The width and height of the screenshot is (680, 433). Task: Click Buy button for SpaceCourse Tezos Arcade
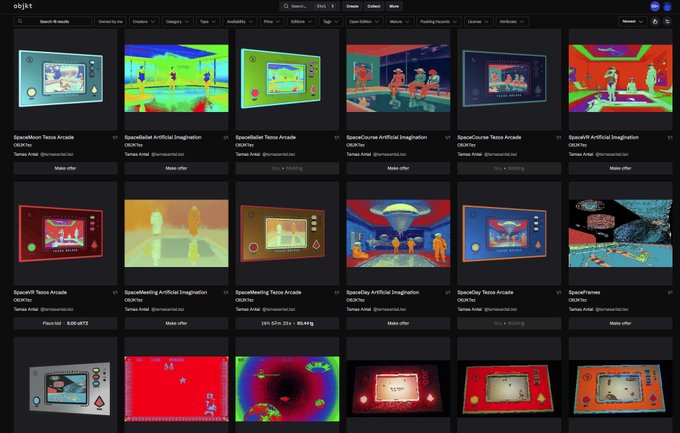[x=509, y=168]
